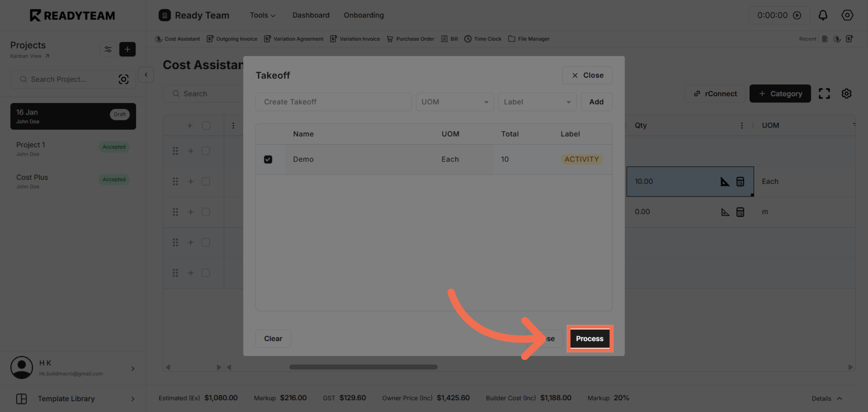Open the Label dropdown in Takeoff

coord(537,102)
